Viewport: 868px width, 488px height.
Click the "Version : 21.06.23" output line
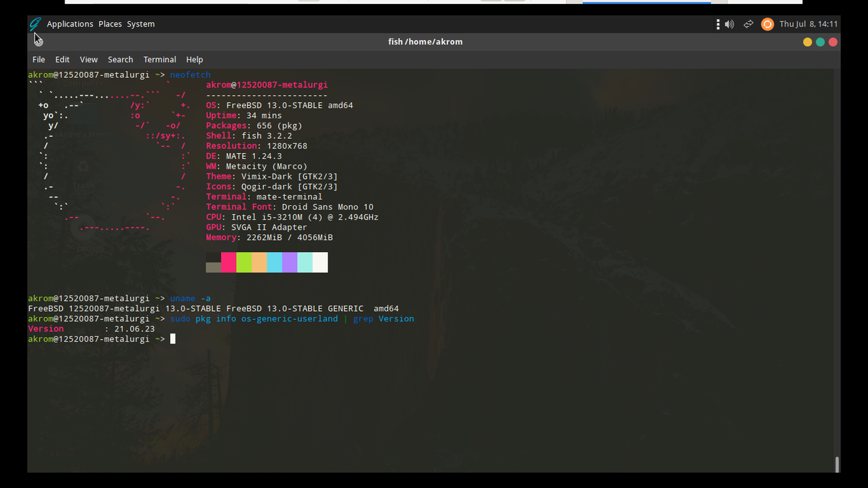tap(92, 329)
